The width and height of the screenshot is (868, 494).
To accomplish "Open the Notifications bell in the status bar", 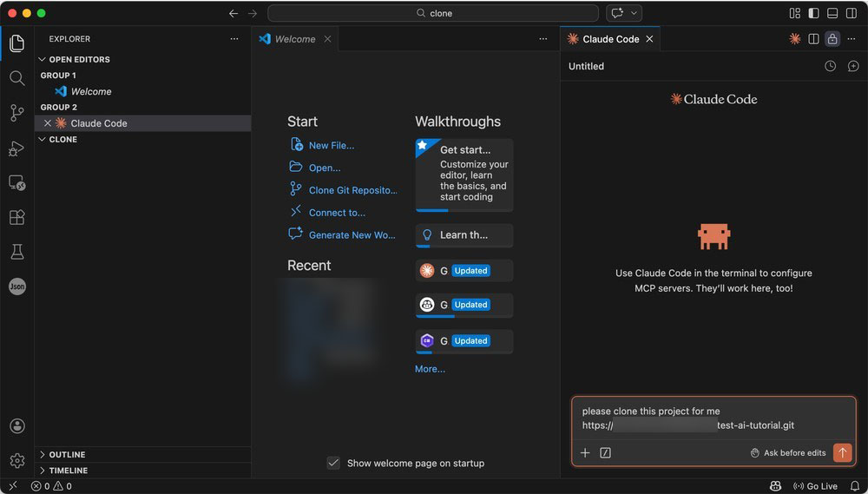I will coord(855,486).
